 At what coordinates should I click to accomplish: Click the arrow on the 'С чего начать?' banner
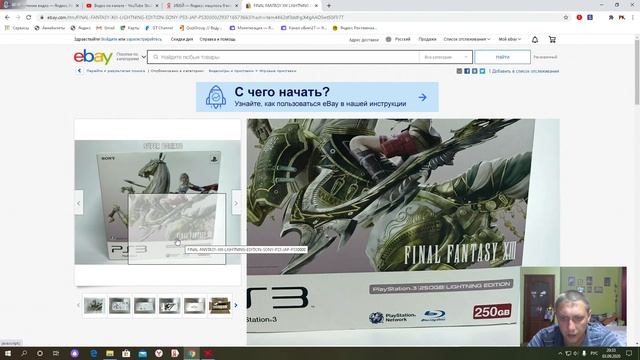tap(422, 97)
